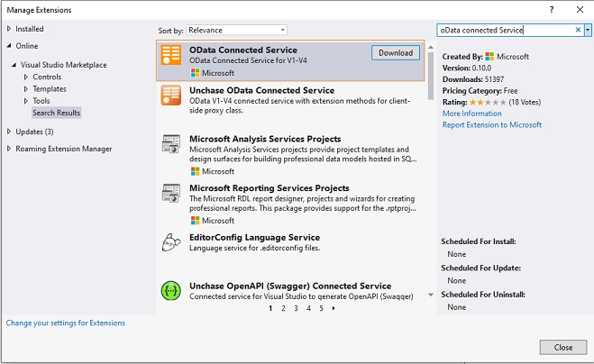Select Microsoft Analysis Services Projects title
Viewport: 594px width, 364px height.
[x=265, y=139]
